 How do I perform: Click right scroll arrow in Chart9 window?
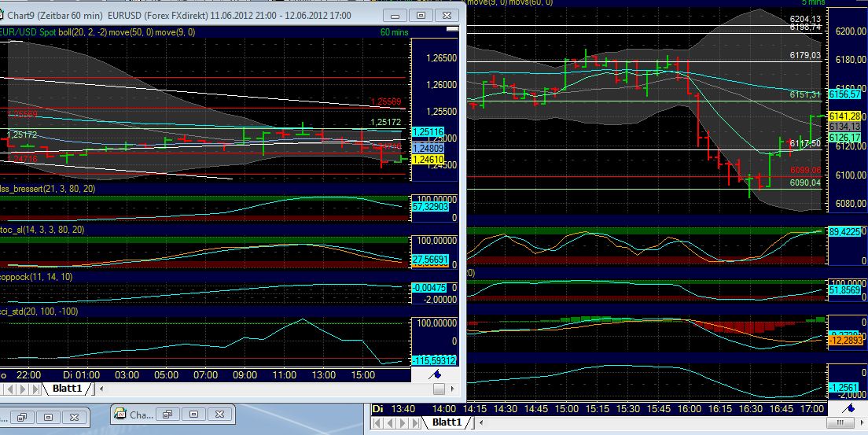[x=454, y=389]
